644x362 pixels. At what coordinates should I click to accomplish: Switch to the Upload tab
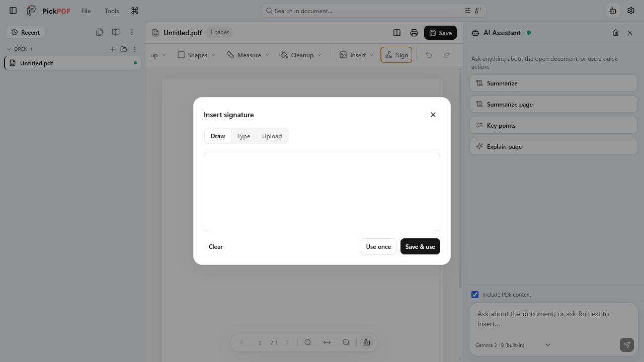click(x=272, y=136)
